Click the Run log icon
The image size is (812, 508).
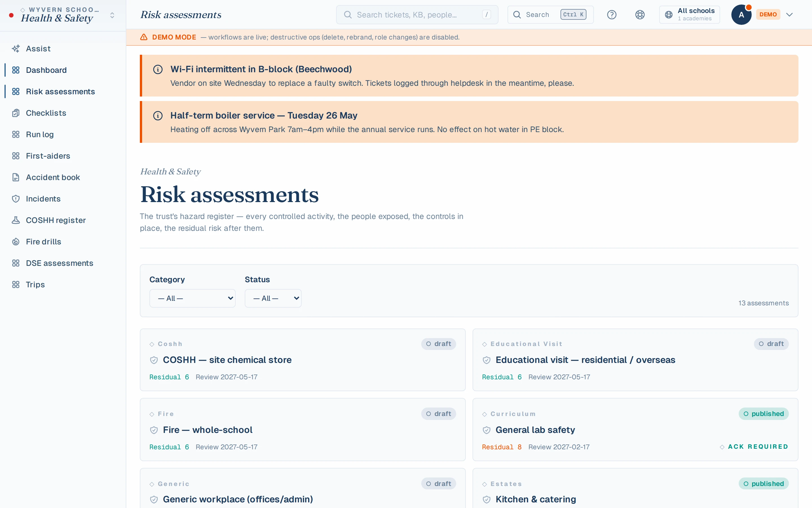(16, 134)
